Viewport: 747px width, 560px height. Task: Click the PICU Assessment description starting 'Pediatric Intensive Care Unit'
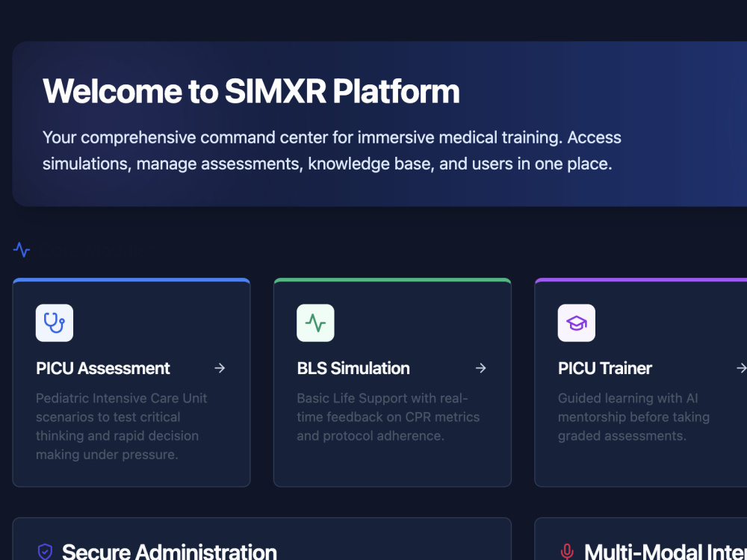pos(122,426)
